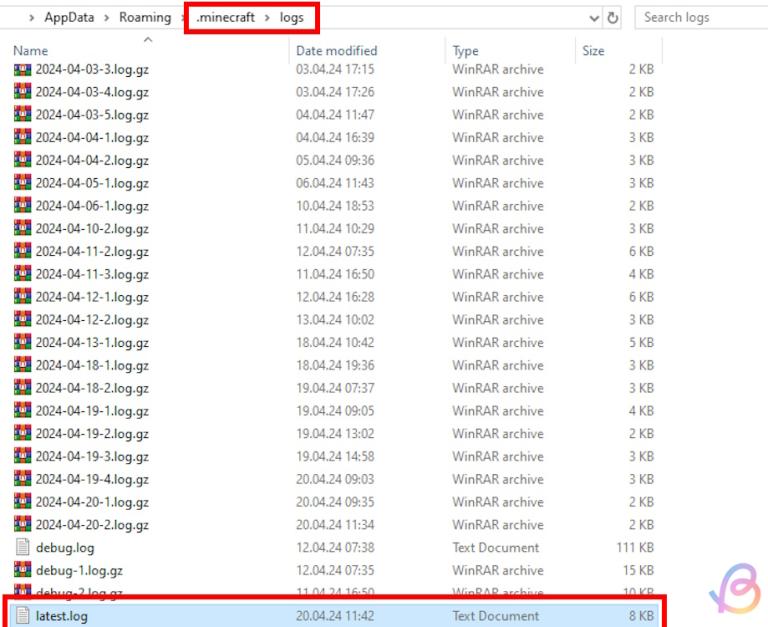Click the file icon of latest.log
Viewport: 768px width, 627px height.
pos(22,616)
